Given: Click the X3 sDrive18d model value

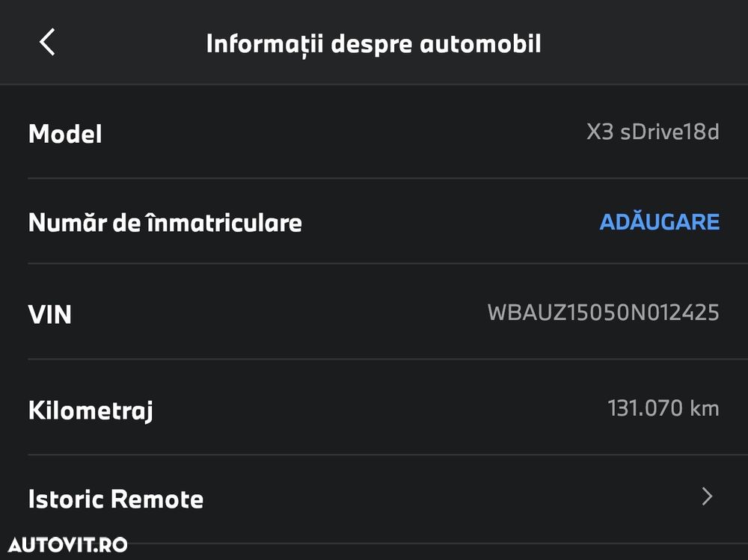Looking at the screenshot, I should point(652,133).
